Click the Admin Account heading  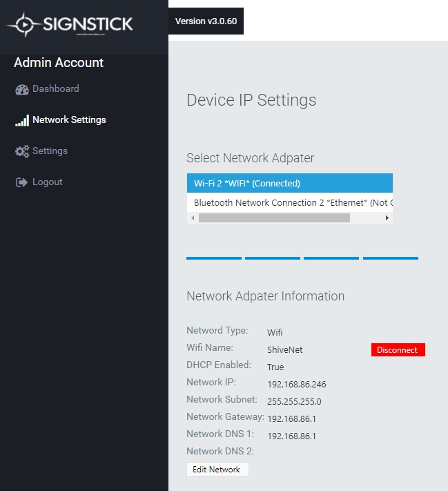[x=59, y=63]
